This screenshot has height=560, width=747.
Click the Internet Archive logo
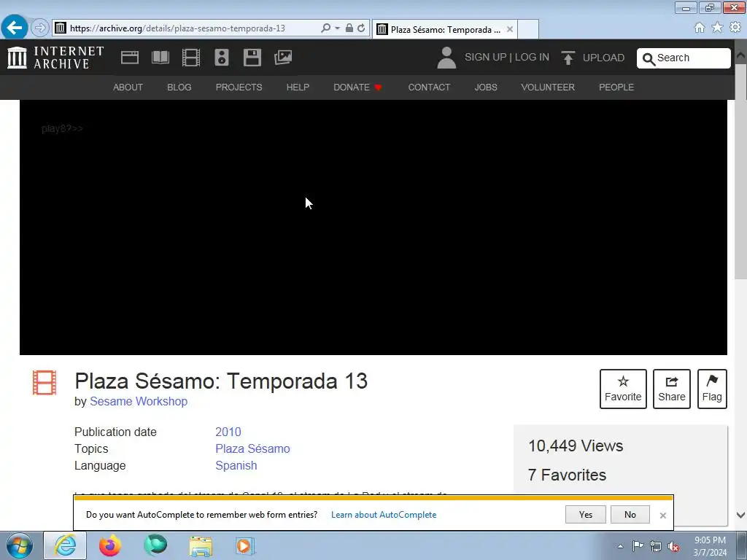[x=55, y=58]
